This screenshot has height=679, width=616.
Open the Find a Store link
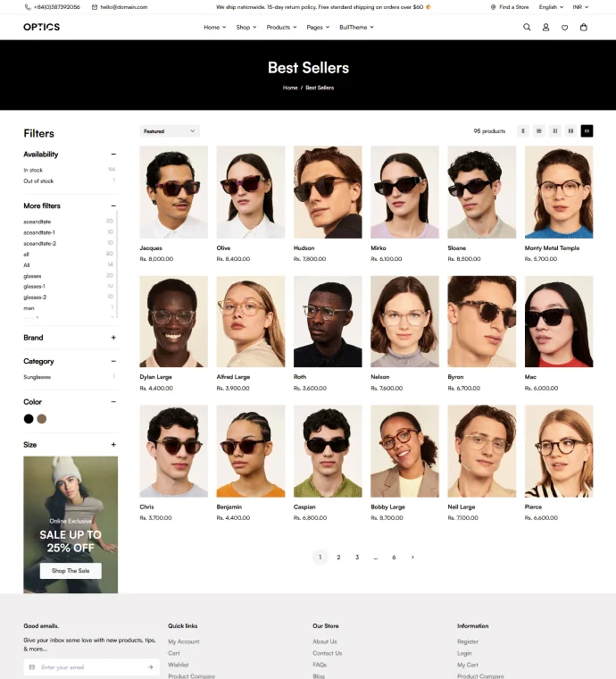(514, 7)
